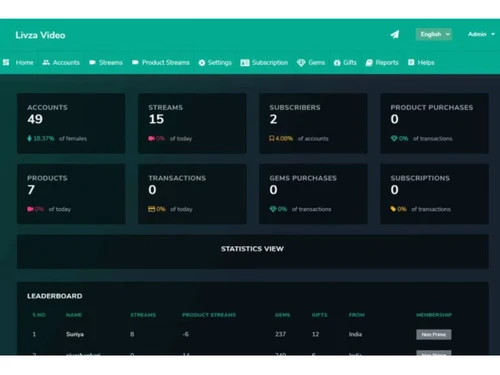Viewport: 500px width, 375px height.
Task: Open the Streams menu item
Action: [111, 62]
